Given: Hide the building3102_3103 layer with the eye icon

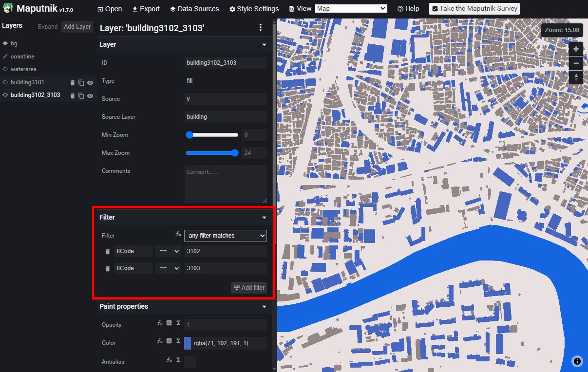Looking at the screenshot, I should (x=90, y=96).
